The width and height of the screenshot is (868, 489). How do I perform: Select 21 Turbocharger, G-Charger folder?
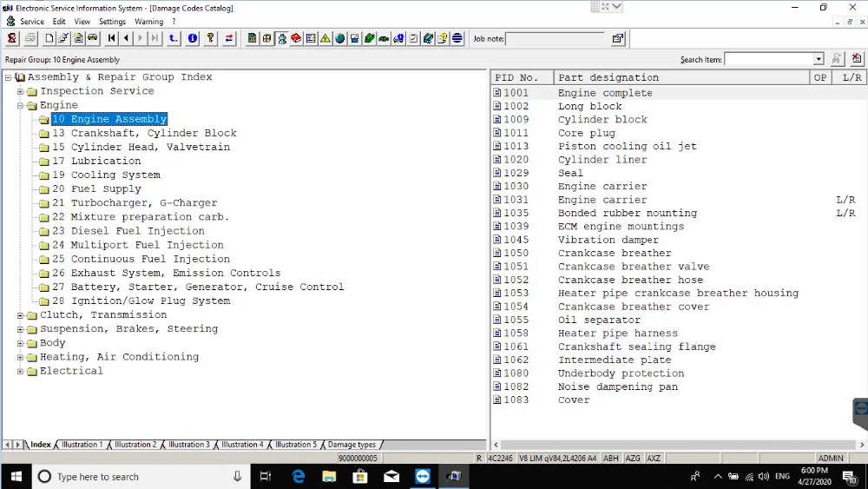[x=135, y=203]
